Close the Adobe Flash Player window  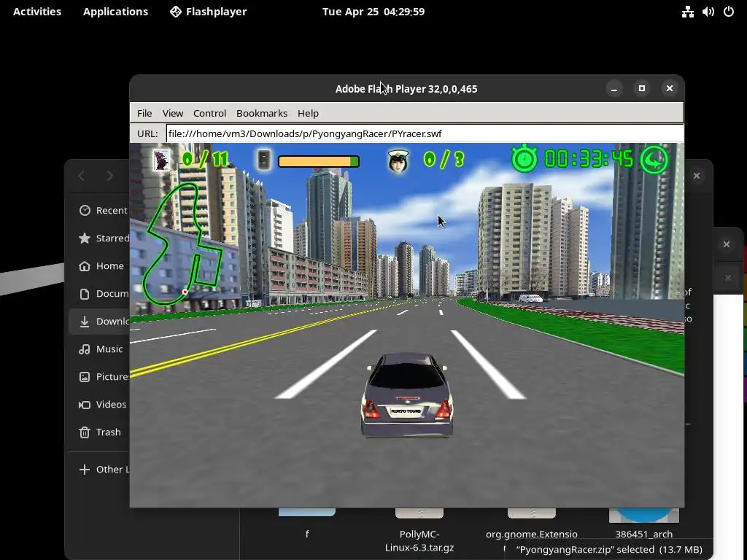click(670, 88)
